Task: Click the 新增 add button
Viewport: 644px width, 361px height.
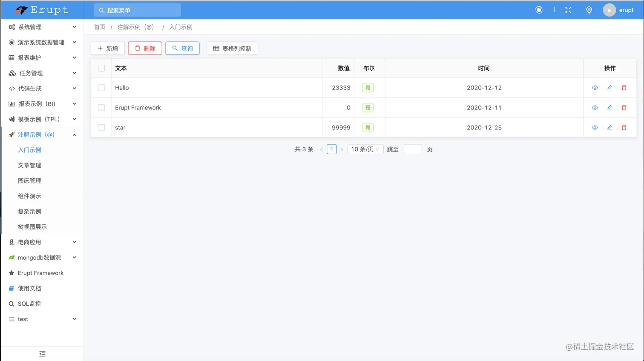Action: [108, 48]
